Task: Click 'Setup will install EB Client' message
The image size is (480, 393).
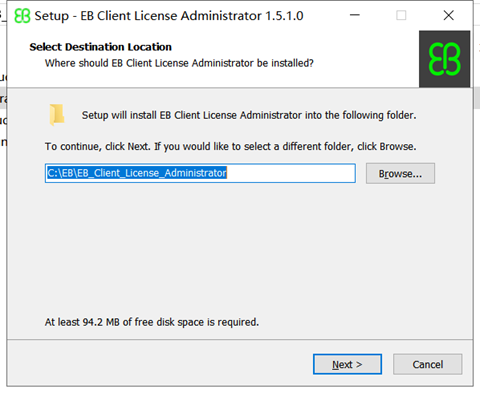Action: click(249, 115)
